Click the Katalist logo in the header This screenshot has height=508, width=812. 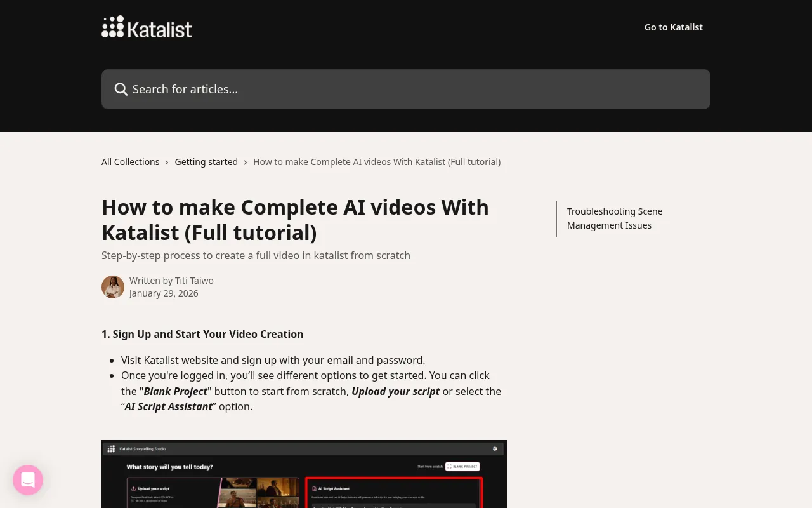[x=147, y=27]
